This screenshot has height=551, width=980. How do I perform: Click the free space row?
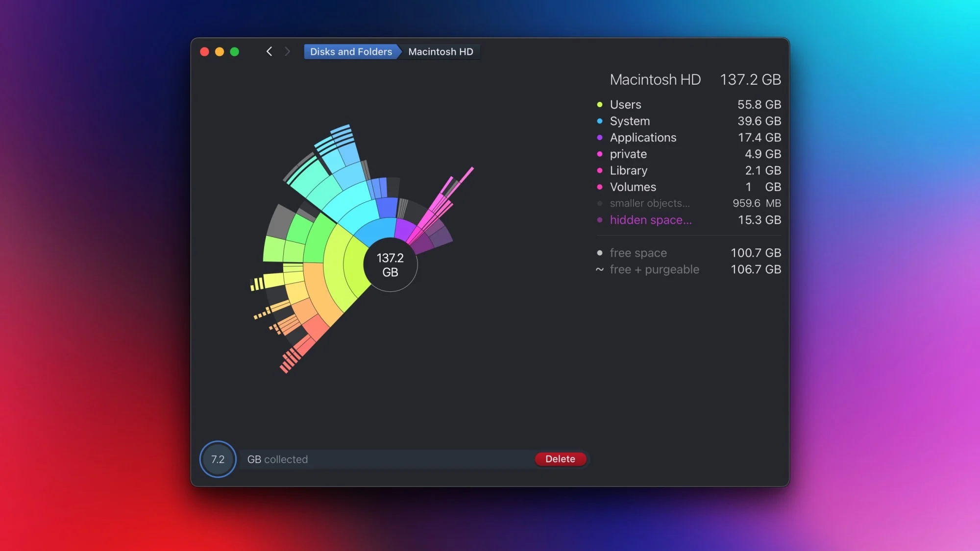638,253
